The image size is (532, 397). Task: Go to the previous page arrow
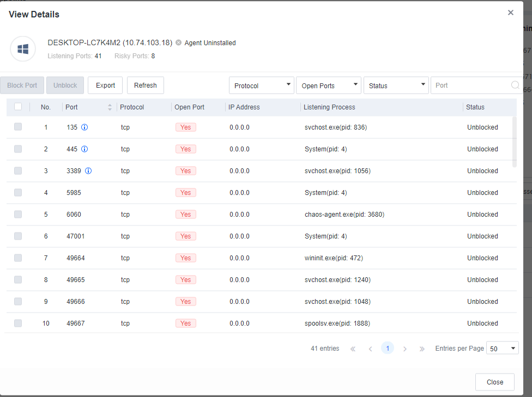370,349
